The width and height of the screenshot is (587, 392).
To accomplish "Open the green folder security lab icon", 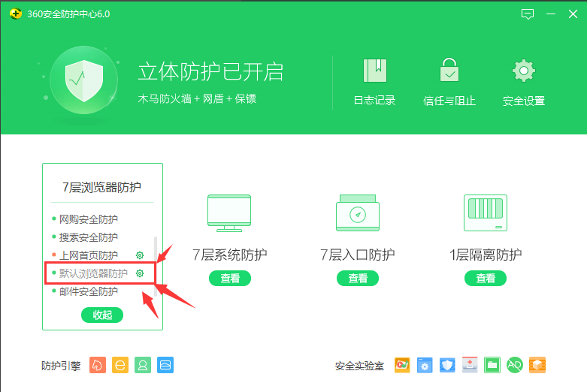I will (492, 365).
